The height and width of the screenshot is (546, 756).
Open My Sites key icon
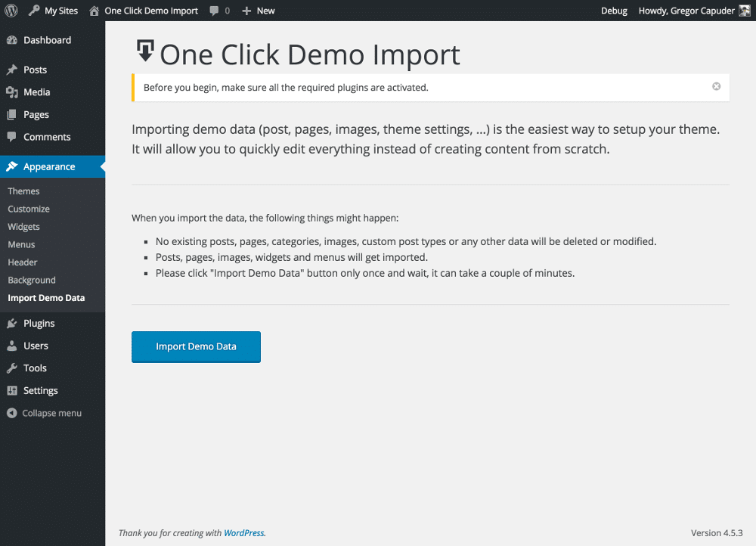(34, 10)
